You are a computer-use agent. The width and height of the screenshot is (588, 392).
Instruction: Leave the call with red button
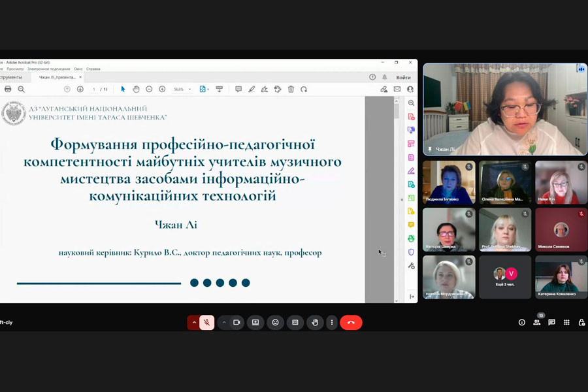click(351, 322)
